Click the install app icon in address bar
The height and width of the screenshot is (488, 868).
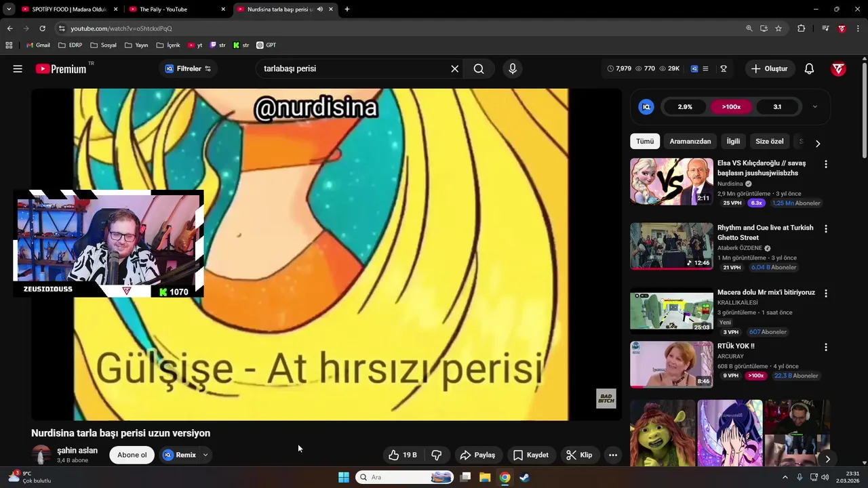coord(764,28)
